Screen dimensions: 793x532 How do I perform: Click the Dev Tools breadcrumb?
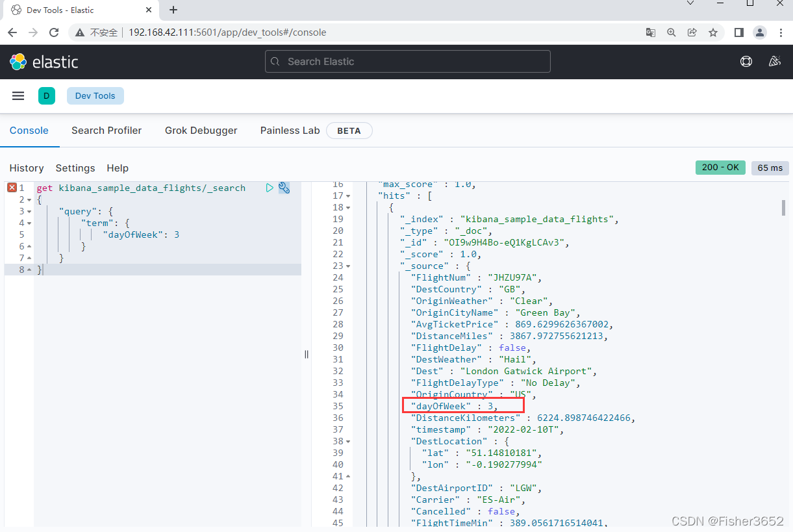click(x=95, y=96)
